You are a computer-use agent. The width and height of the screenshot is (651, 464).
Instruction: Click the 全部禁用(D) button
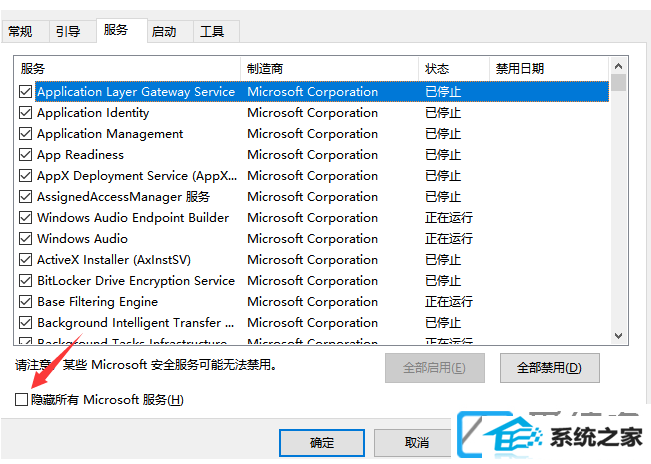pos(549,368)
